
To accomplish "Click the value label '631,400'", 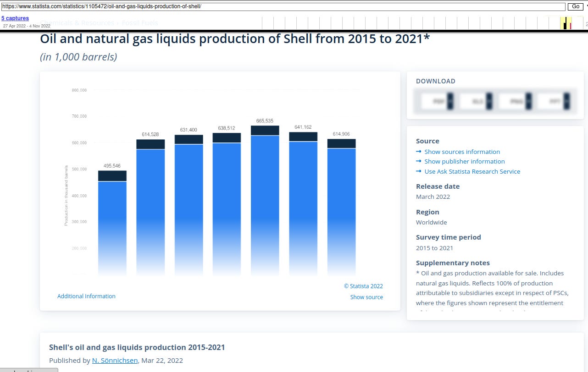I will click(189, 130).
